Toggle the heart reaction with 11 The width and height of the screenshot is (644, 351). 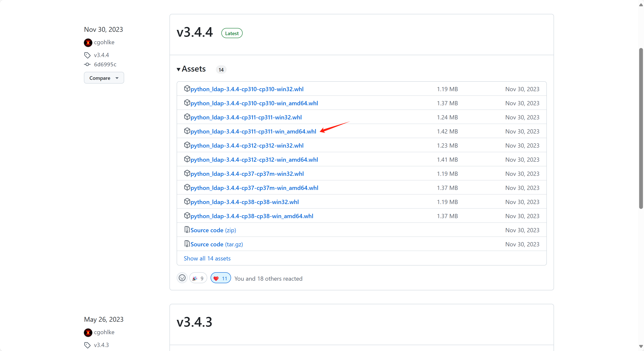pos(220,278)
